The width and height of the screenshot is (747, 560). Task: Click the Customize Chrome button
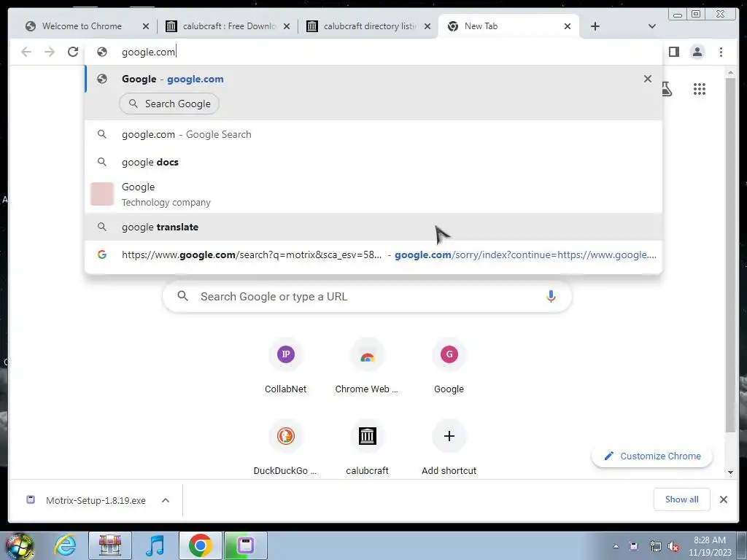coord(652,456)
